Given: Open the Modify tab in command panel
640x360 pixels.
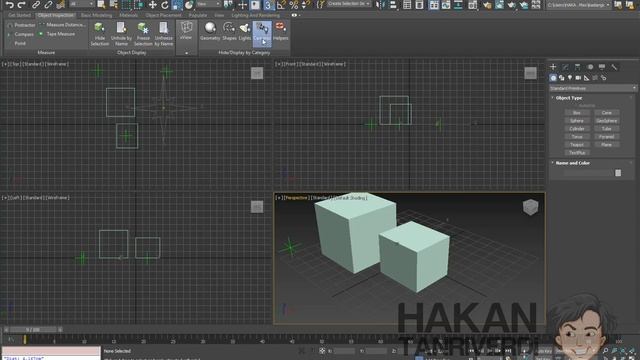Looking at the screenshot, I should tap(565, 67).
